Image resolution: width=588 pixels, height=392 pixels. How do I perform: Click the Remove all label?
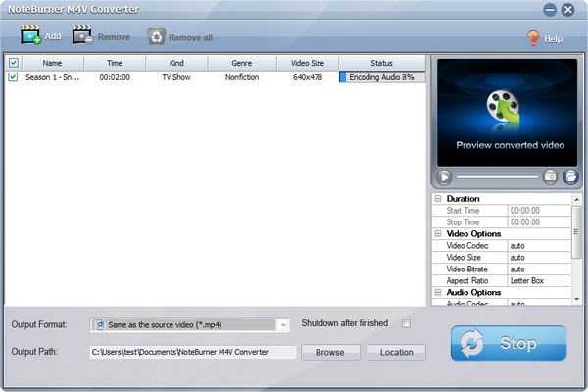190,38
